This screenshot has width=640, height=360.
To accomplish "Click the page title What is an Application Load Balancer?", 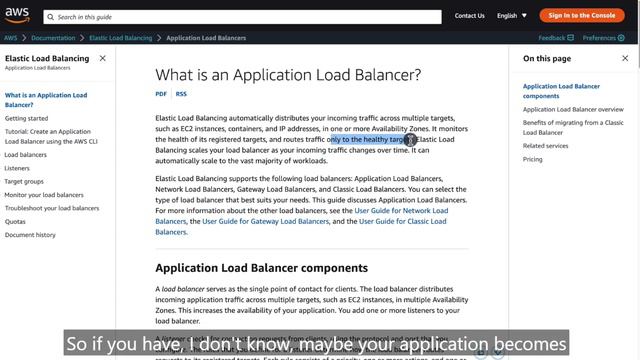I will tap(288, 75).
